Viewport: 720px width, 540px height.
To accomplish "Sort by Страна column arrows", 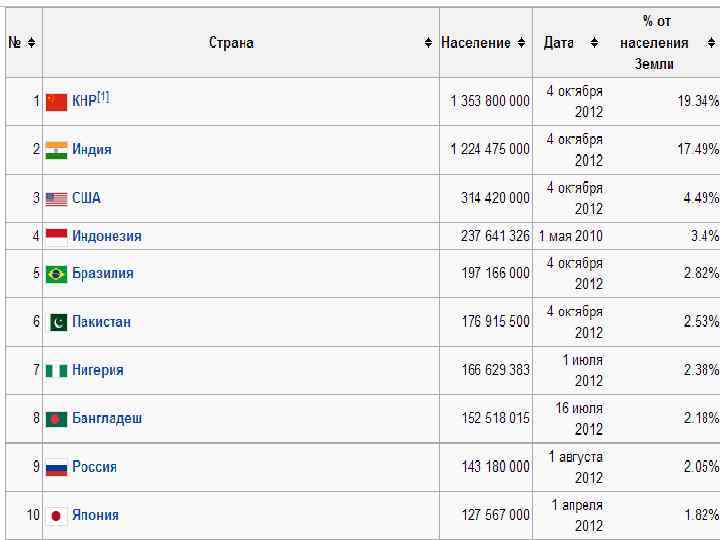I will 429,43.
